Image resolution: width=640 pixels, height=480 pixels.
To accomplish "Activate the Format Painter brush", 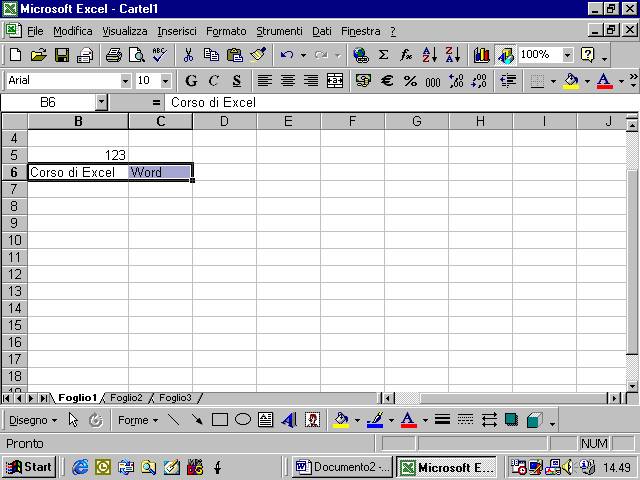I will coord(258,55).
